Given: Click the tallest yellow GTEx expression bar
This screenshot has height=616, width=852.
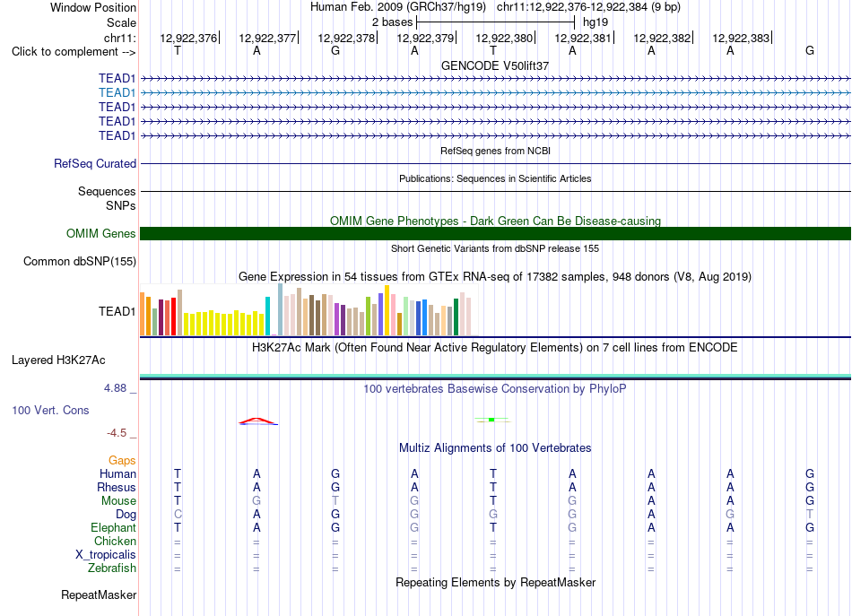Looking at the screenshot, I should click(387, 310).
